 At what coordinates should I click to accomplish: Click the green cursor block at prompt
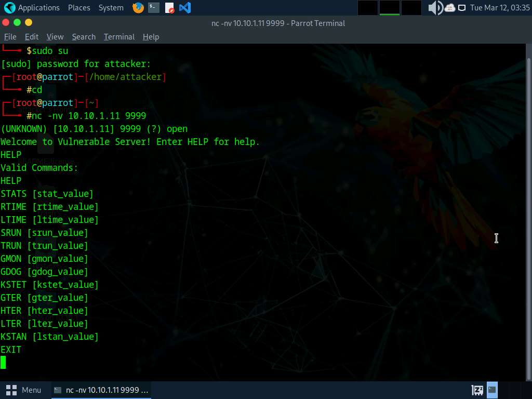pyautogui.click(x=3, y=362)
